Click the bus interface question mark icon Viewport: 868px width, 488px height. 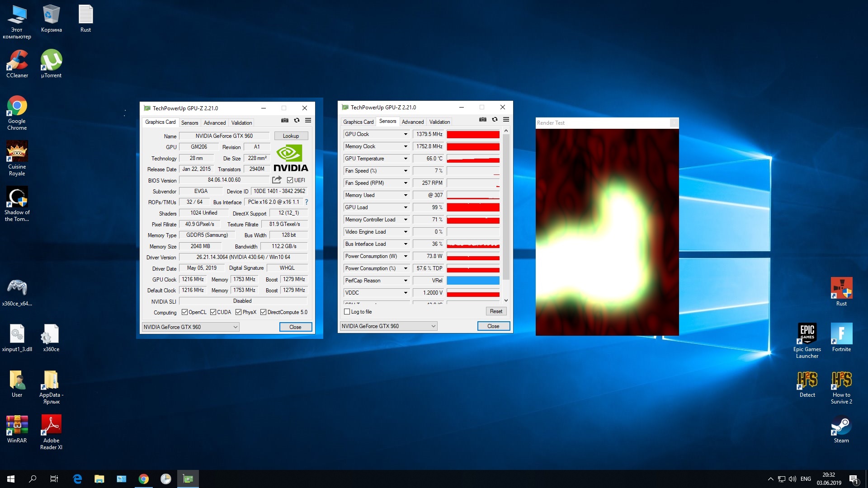click(x=307, y=202)
